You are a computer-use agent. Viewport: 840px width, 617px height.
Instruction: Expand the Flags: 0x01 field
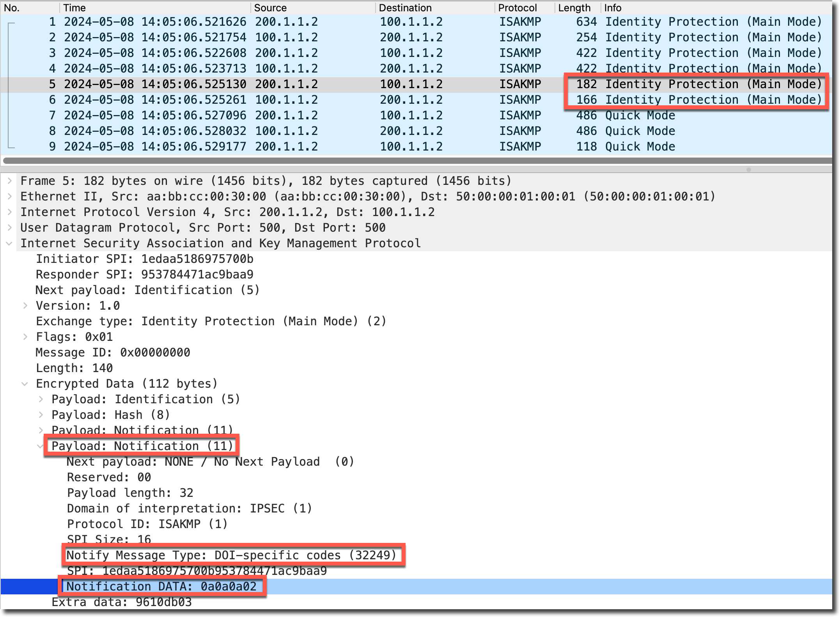(x=25, y=337)
